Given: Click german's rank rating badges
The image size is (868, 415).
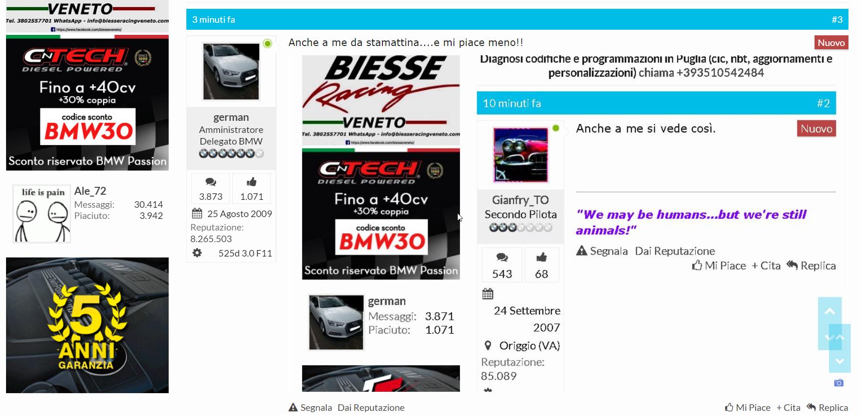Looking at the screenshot, I should click(x=231, y=153).
